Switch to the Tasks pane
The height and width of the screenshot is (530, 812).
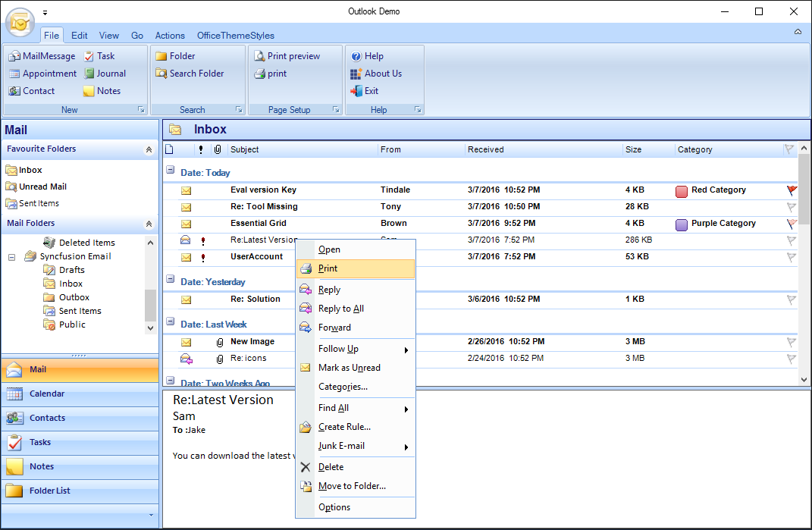tap(80, 443)
